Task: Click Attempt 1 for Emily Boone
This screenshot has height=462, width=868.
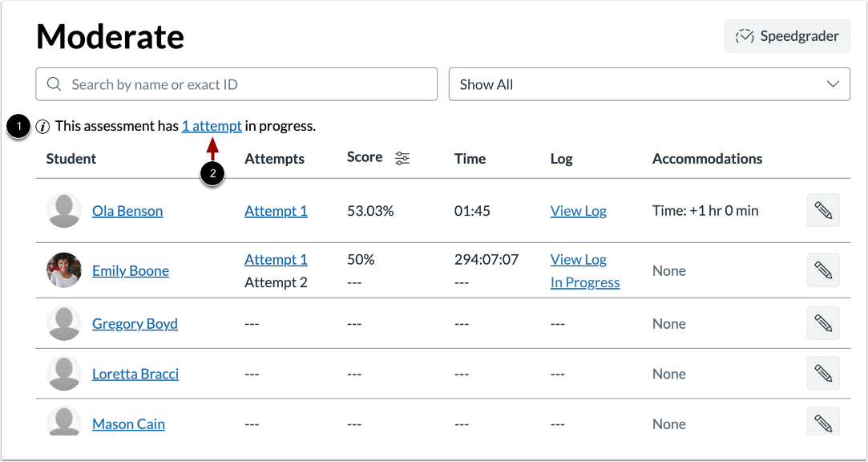Action: pyautogui.click(x=276, y=259)
